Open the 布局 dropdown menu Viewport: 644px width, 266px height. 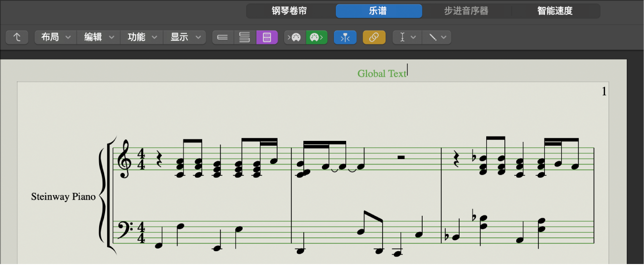click(56, 37)
